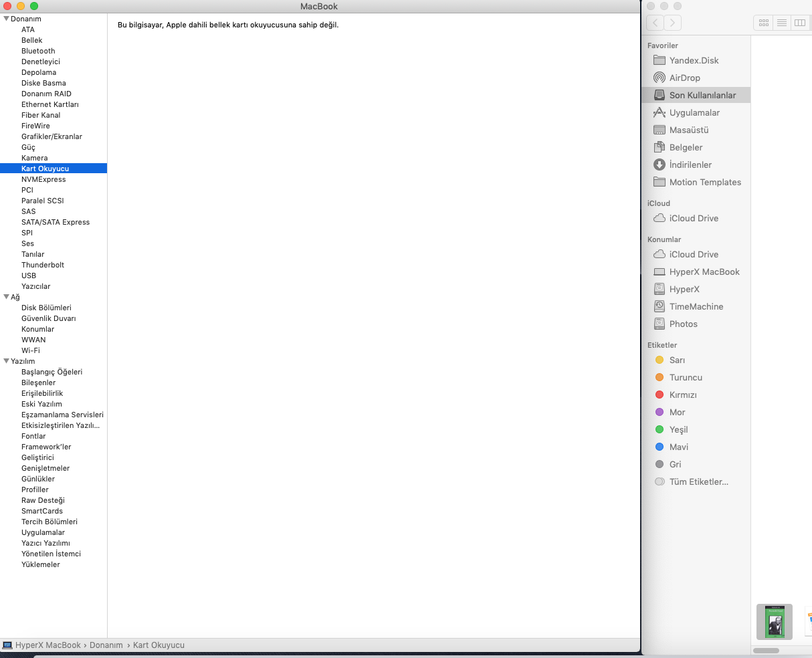Click the İndirilenler download icon in Finder
The width and height of the screenshot is (812, 658).
(x=659, y=164)
